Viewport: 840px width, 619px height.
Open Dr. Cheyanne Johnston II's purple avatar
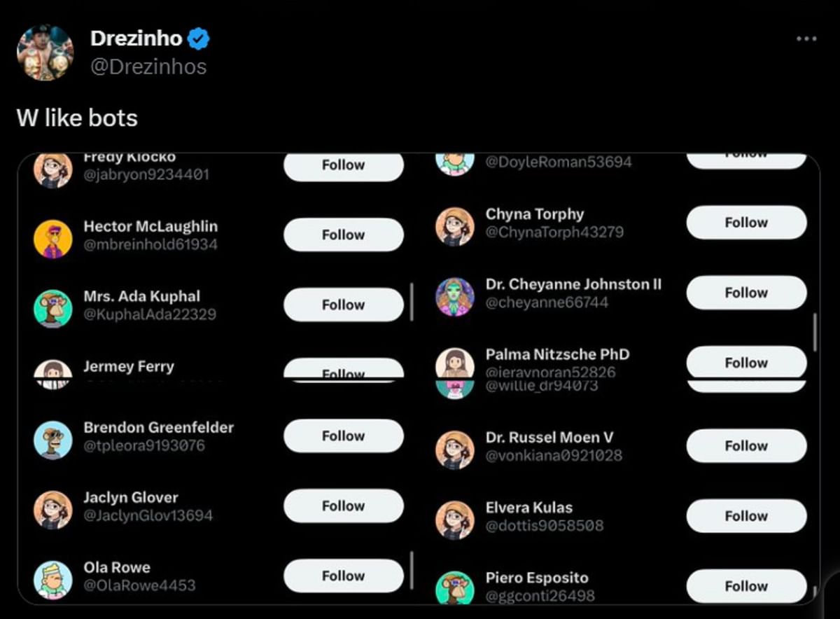(454, 293)
